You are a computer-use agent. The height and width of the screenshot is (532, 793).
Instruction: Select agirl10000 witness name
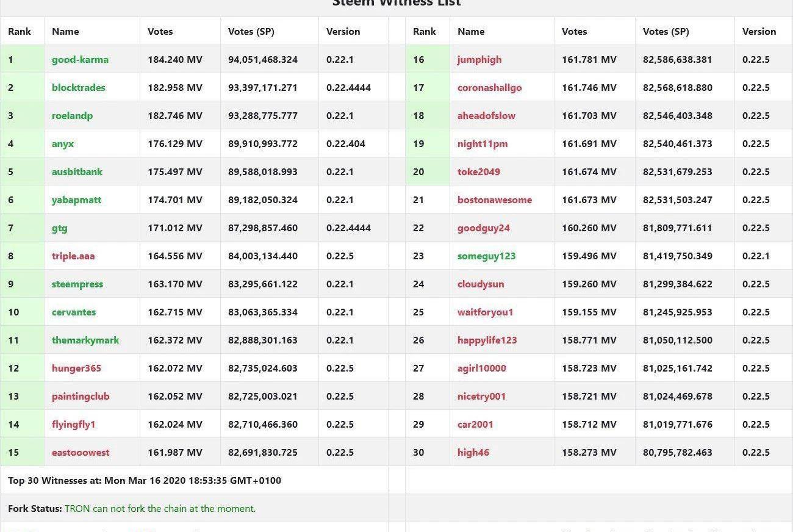(x=482, y=368)
